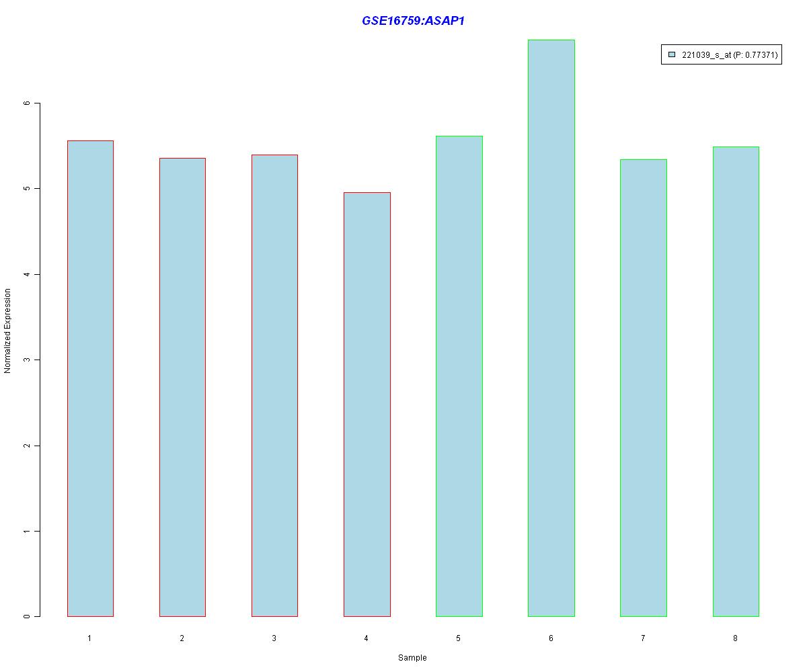Click y-axis tick label 4
Screen dimensions: 807x672
point(27,274)
